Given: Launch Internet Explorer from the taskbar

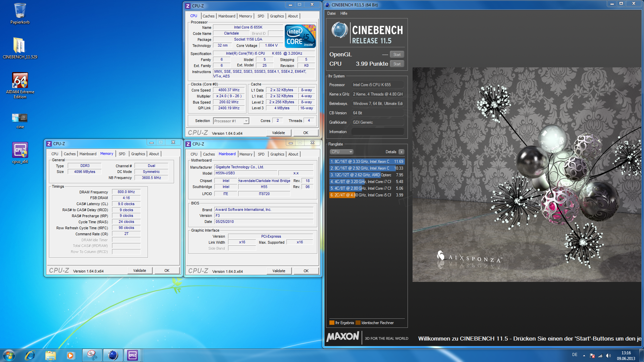Looking at the screenshot, I should tap(30, 355).
